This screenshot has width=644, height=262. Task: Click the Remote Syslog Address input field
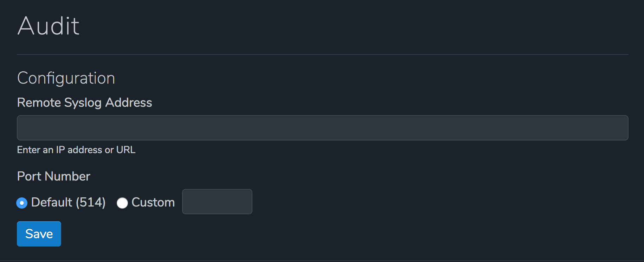pyautogui.click(x=322, y=128)
